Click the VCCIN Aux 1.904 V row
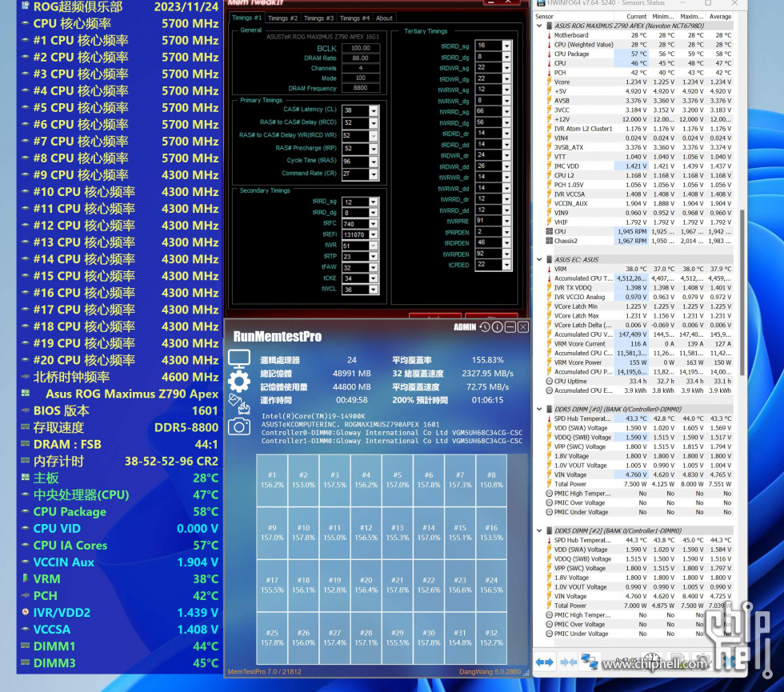The image size is (784, 692). coord(119,562)
